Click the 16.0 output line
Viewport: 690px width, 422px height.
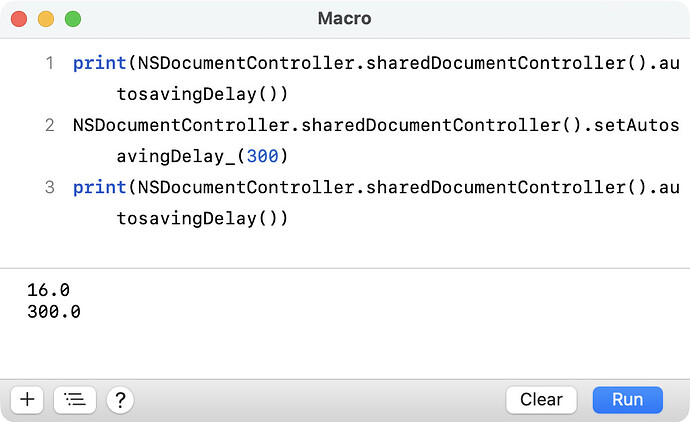pos(48,290)
